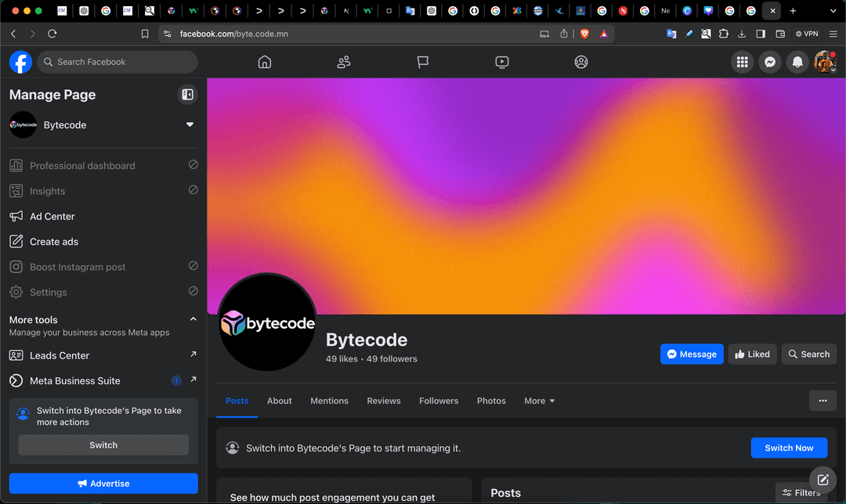Expand the Bytecode page switcher dropdown

click(x=190, y=124)
